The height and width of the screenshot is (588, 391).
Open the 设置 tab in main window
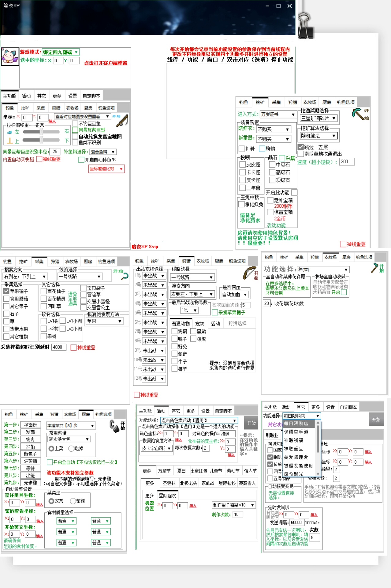coord(73,96)
